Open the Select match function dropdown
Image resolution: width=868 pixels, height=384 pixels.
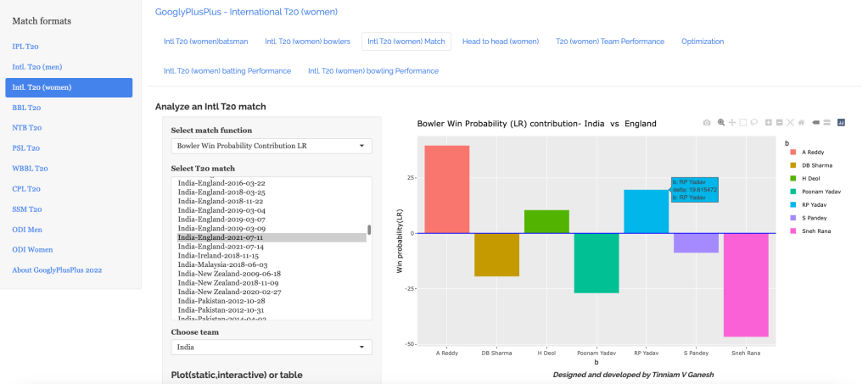(271, 146)
